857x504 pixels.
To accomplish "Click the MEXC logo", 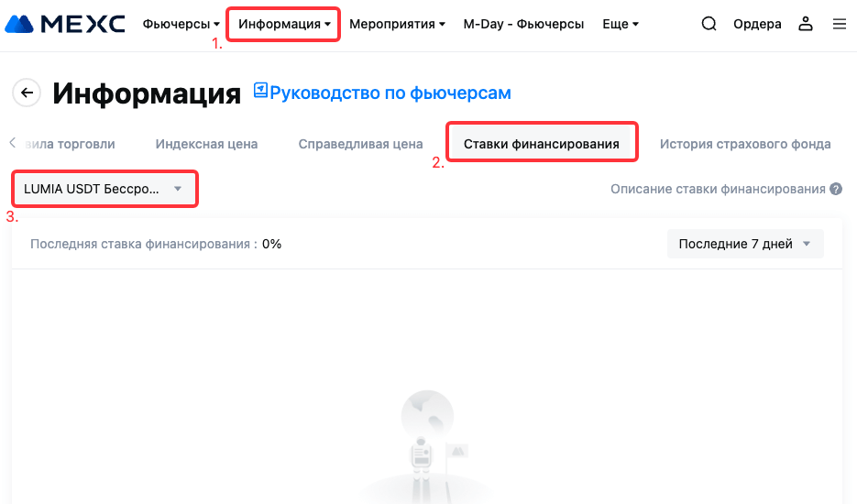I will [65, 24].
